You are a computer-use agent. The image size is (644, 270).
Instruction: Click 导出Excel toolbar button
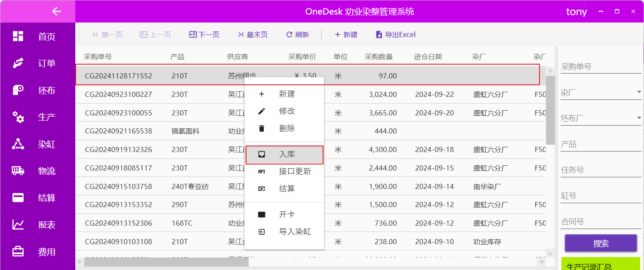coord(395,34)
